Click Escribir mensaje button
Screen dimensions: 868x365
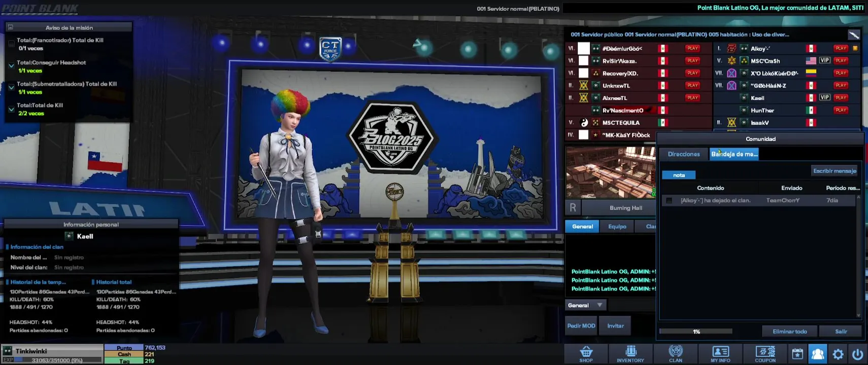tap(834, 171)
